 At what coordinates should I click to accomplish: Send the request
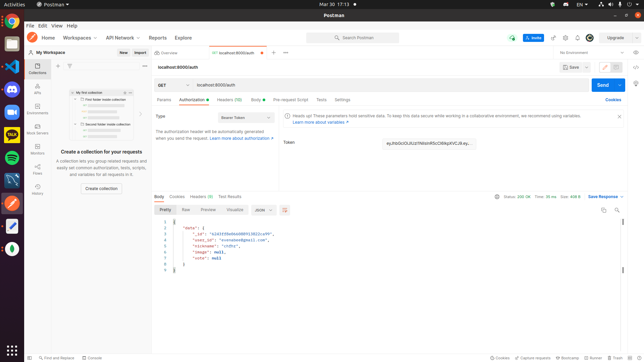(x=603, y=85)
